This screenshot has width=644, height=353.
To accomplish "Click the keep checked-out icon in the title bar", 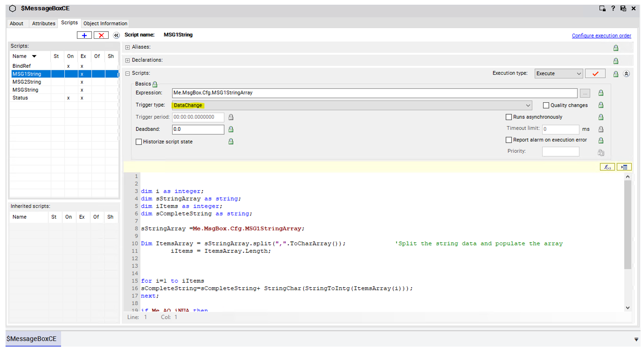I will point(602,9).
